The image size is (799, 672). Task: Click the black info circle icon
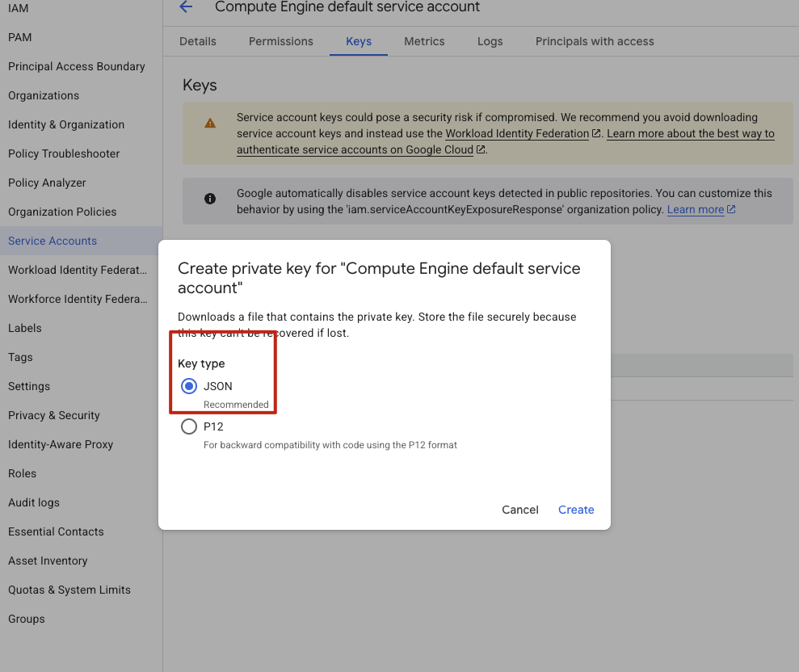[x=210, y=199]
